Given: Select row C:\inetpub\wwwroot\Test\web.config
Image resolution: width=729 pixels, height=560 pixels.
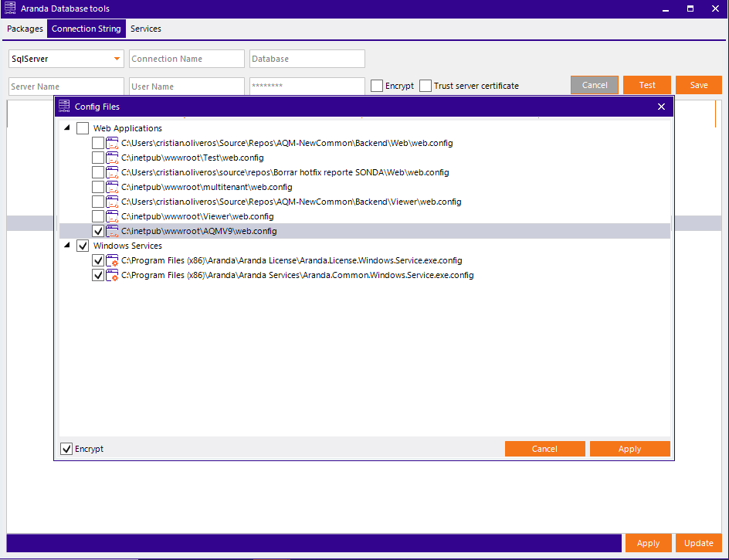Looking at the screenshot, I should (x=192, y=158).
